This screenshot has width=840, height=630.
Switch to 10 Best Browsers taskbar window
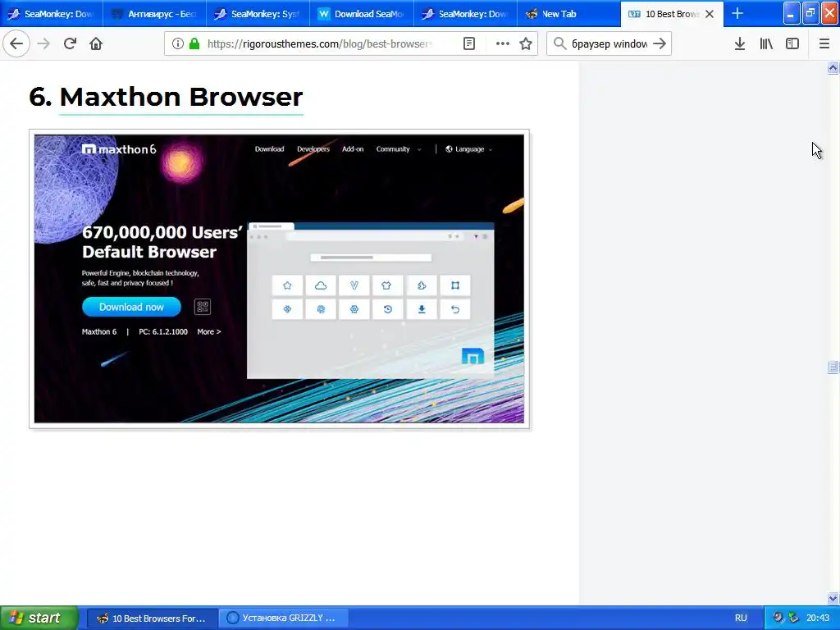(x=152, y=618)
